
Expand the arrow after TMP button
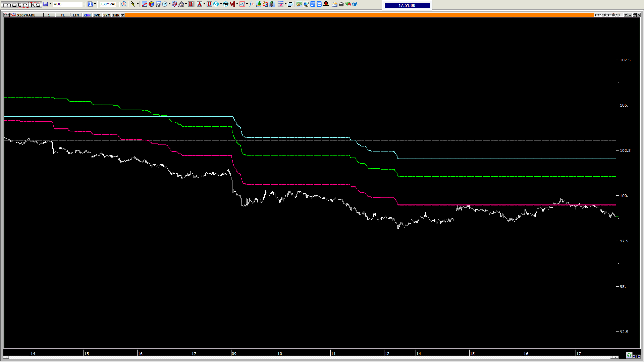[123, 15]
